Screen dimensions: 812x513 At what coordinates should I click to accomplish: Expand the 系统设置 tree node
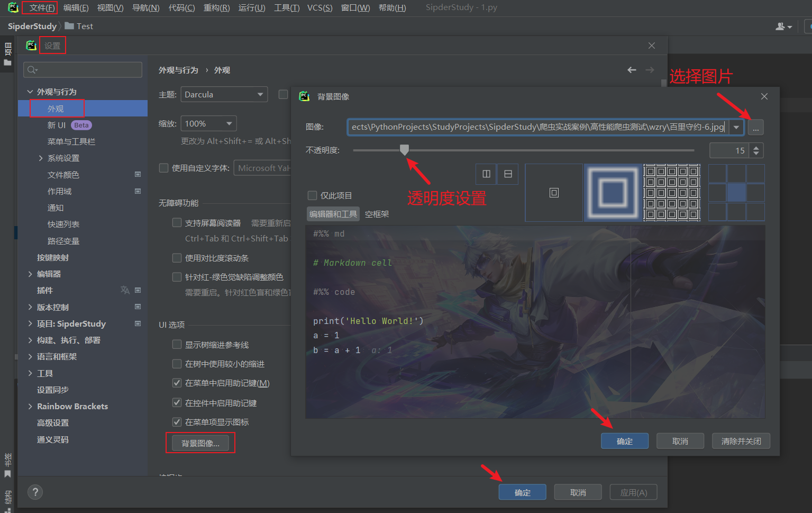(x=41, y=158)
